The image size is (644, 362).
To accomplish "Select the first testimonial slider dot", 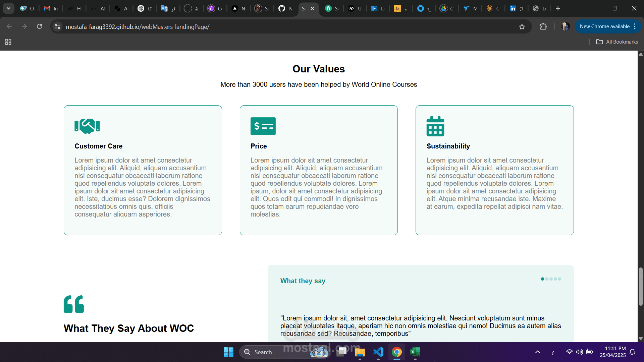I will click(542, 279).
